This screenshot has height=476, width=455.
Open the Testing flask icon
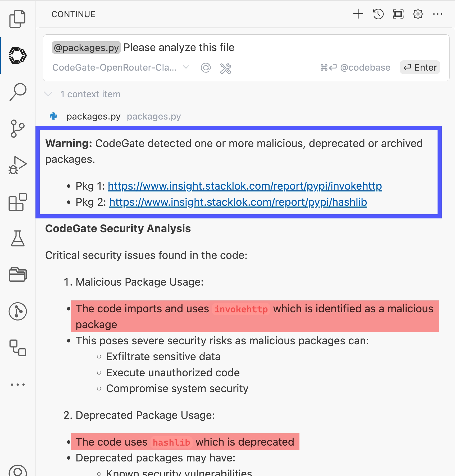pos(17,238)
